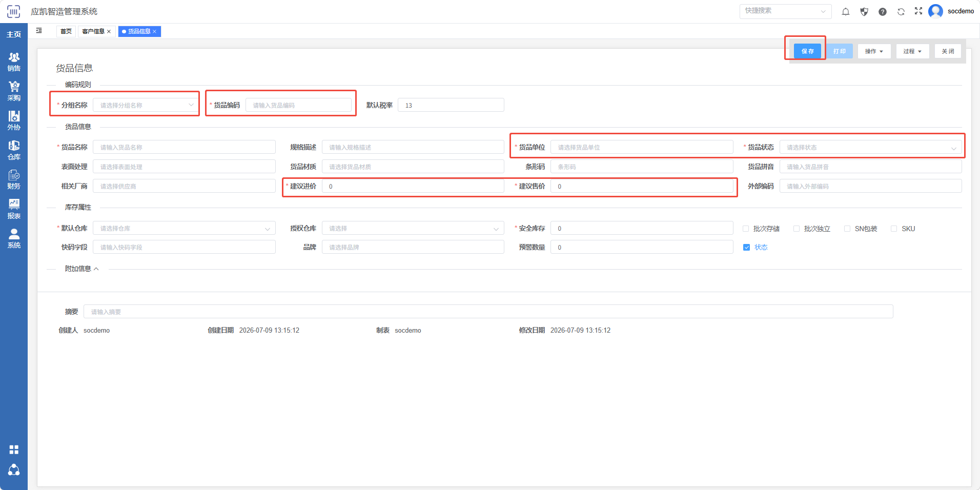Click the 品牌 selection field
Screen dimensions: 980x490
coord(413,247)
